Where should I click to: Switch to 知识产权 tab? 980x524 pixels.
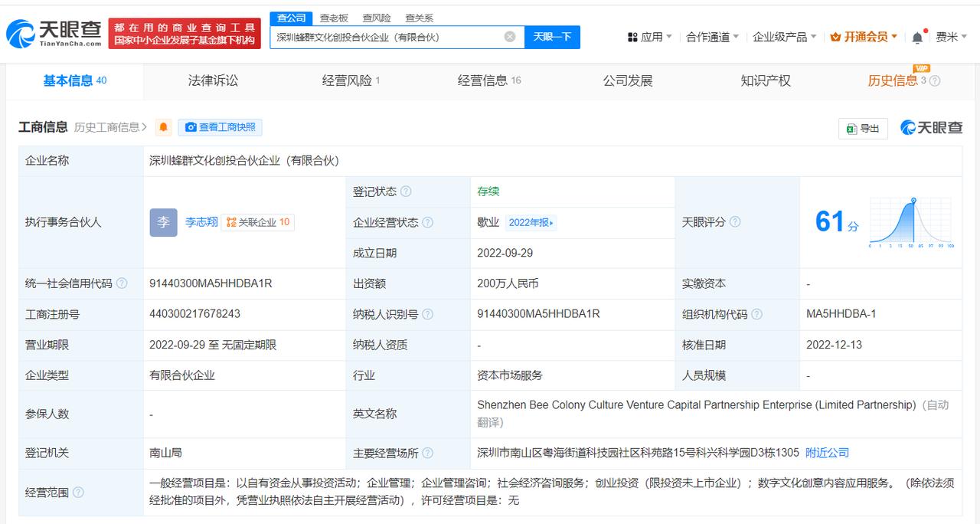click(x=766, y=80)
